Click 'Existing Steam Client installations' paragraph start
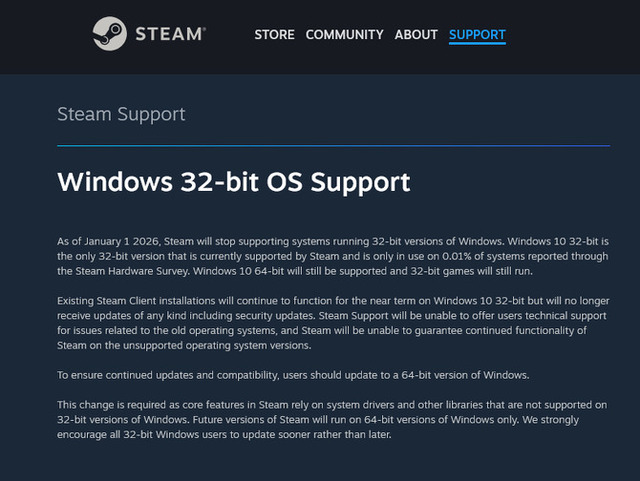 point(136,301)
